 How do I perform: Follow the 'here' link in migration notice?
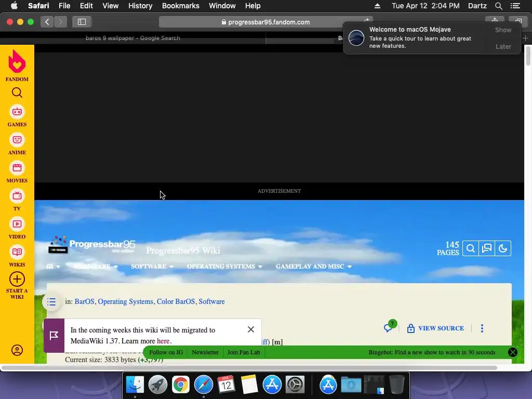point(163,341)
